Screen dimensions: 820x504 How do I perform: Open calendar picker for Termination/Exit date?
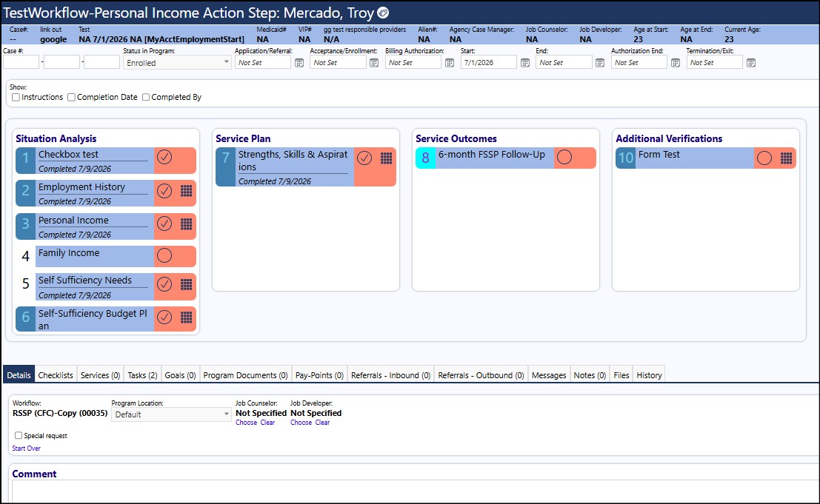(751, 63)
